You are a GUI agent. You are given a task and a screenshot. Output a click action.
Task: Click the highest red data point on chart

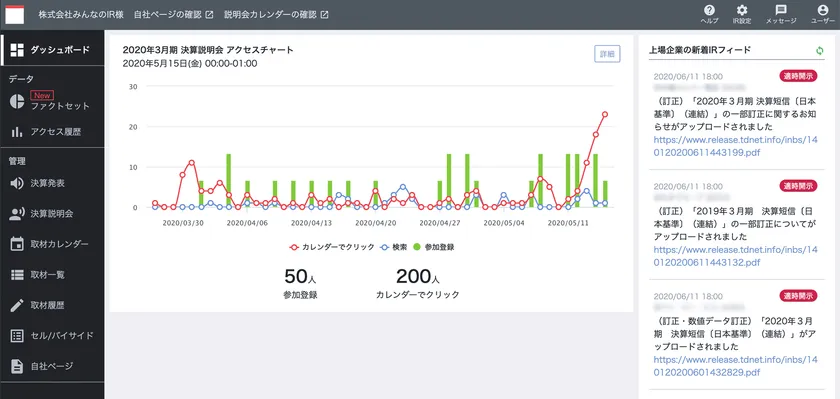click(x=605, y=114)
